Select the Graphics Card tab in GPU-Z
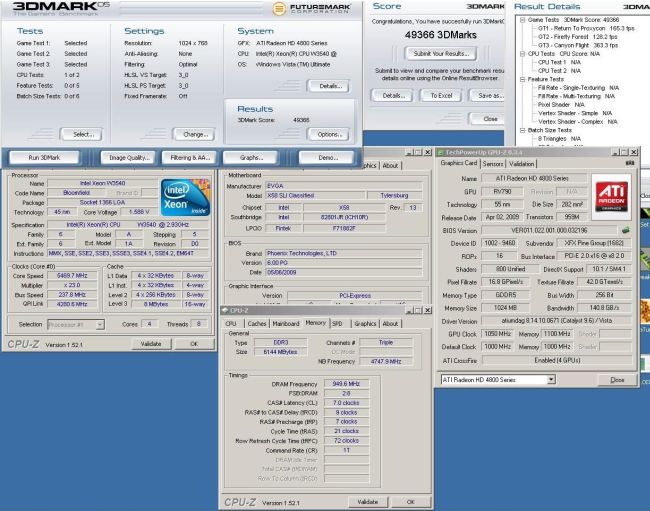 [458, 163]
